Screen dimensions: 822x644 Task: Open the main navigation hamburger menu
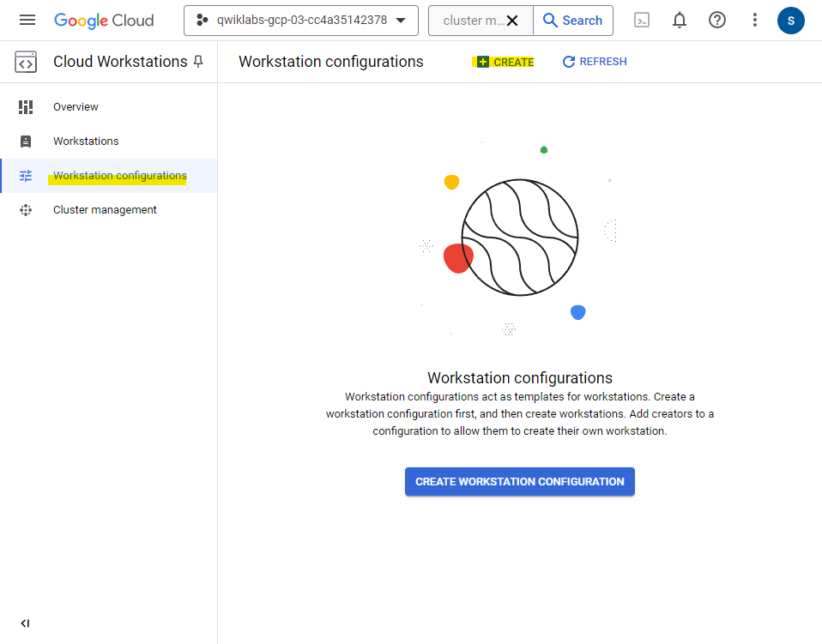tap(27, 20)
